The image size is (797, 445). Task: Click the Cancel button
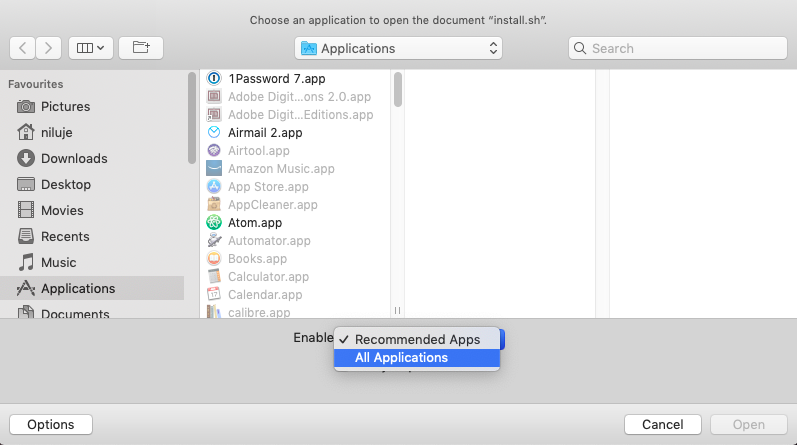663,425
